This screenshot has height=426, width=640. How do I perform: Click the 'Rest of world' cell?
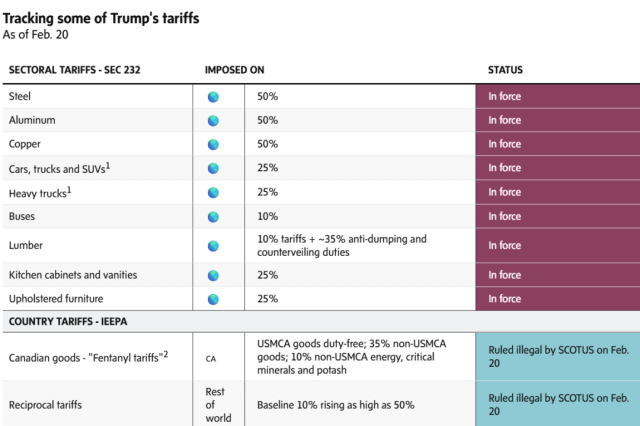pyautogui.click(x=218, y=404)
